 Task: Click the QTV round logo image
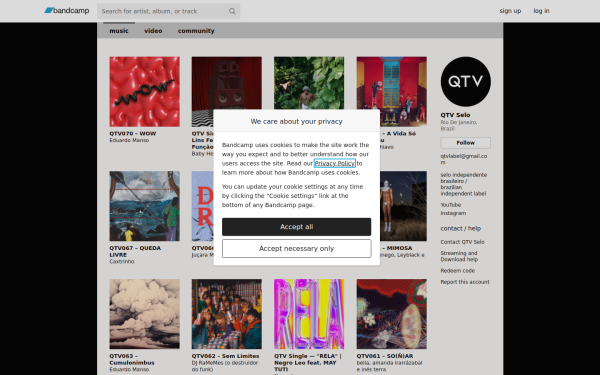[465, 82]
